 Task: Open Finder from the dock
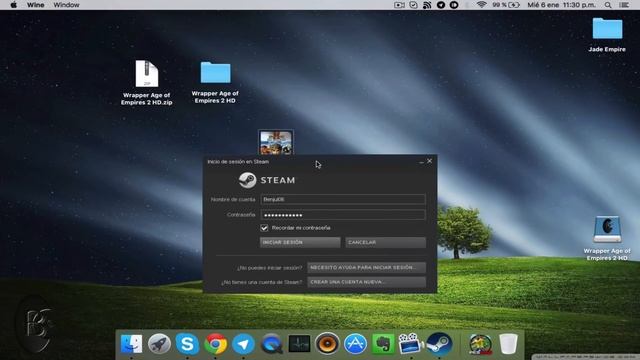click(x=131, y=344)
